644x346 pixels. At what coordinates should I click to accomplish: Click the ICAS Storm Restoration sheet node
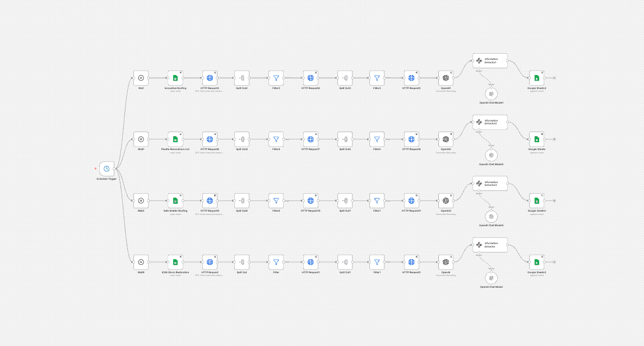coord(175,262)
